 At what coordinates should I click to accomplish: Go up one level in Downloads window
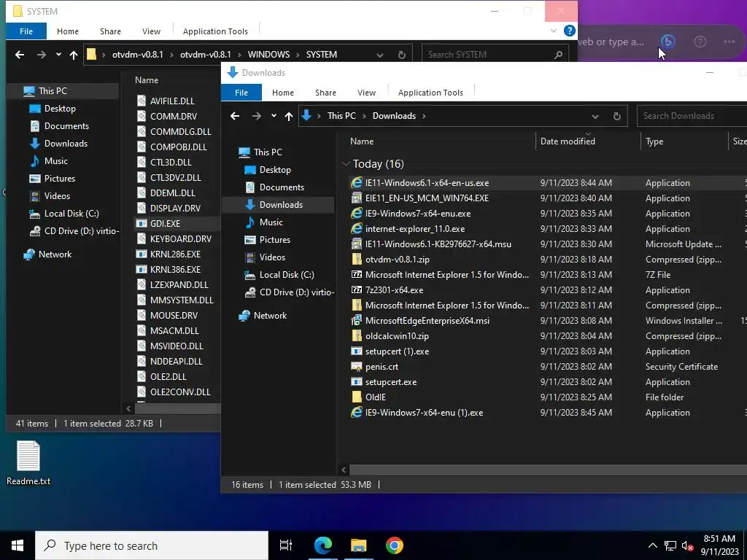[289, 116]
